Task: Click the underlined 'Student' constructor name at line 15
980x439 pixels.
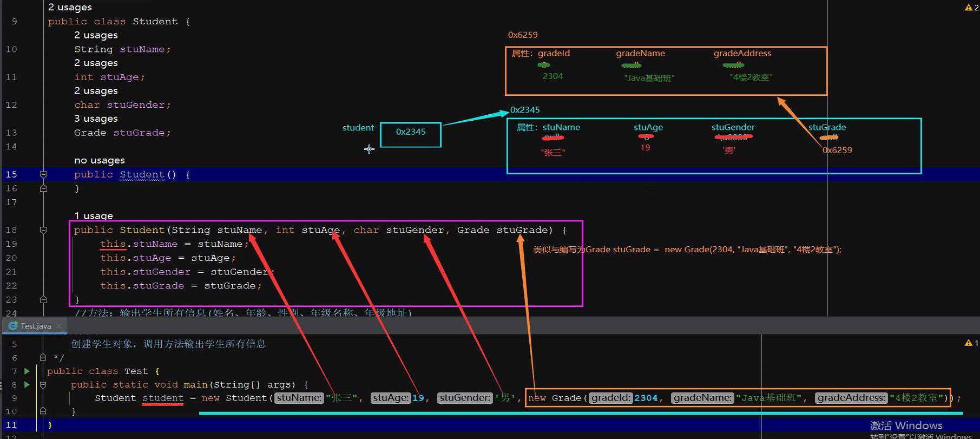Action: coord(142,175)
